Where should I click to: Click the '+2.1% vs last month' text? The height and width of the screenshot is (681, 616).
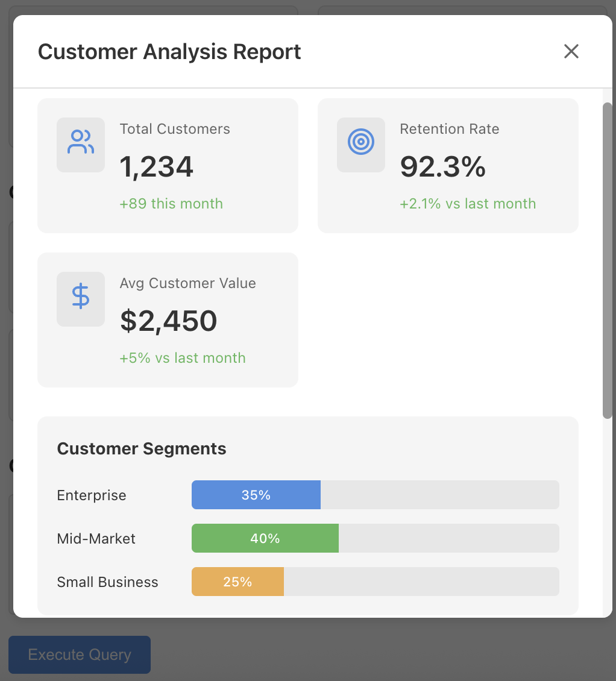pyautogui.click(x=468, y=204)
